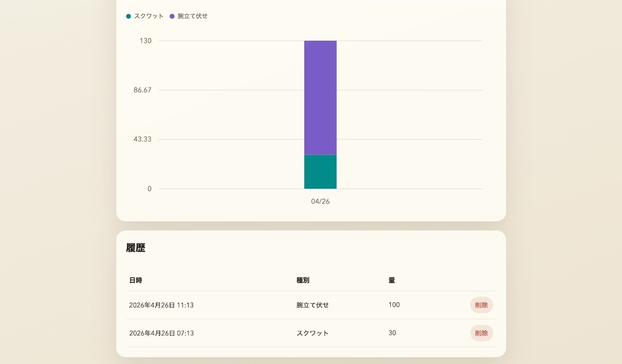Click the purple 腕立て伏せ bar segment
The height and width of the screenshot is (364, 622).
(x=320, y=97)
